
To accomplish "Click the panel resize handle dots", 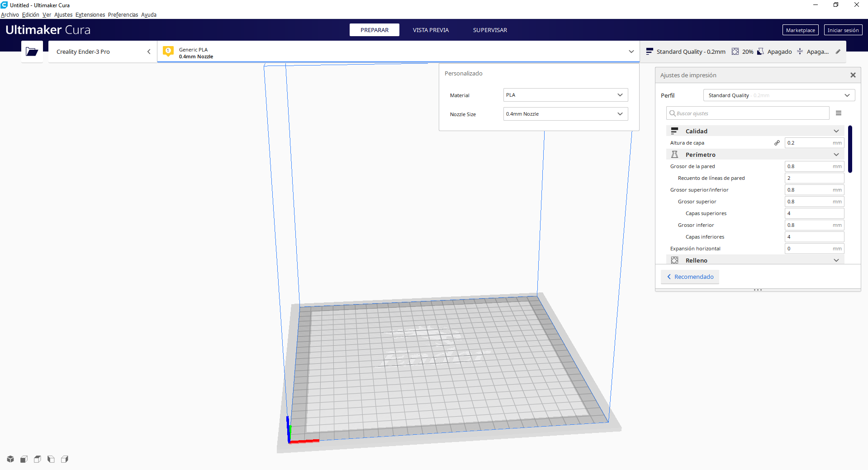I will [758, 290].
